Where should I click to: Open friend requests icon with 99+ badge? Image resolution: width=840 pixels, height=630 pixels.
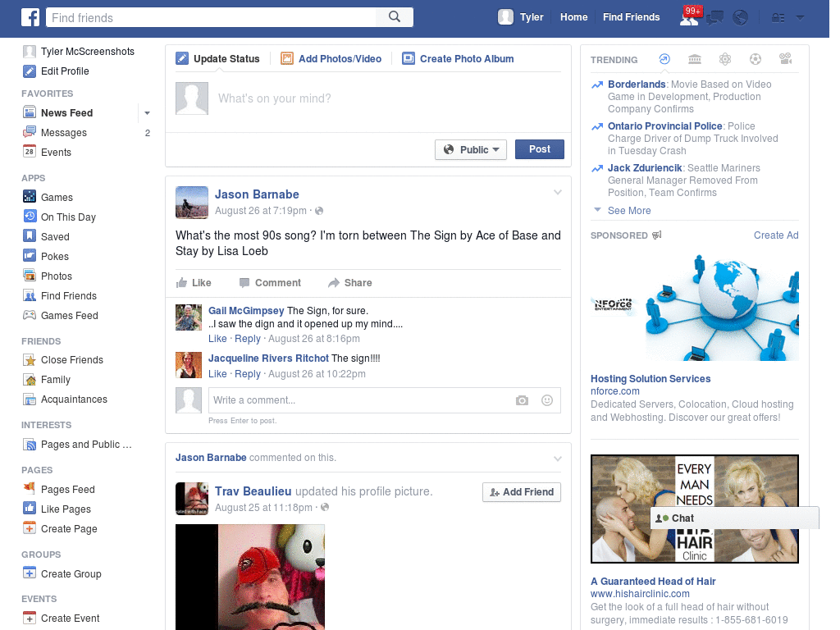689,17
